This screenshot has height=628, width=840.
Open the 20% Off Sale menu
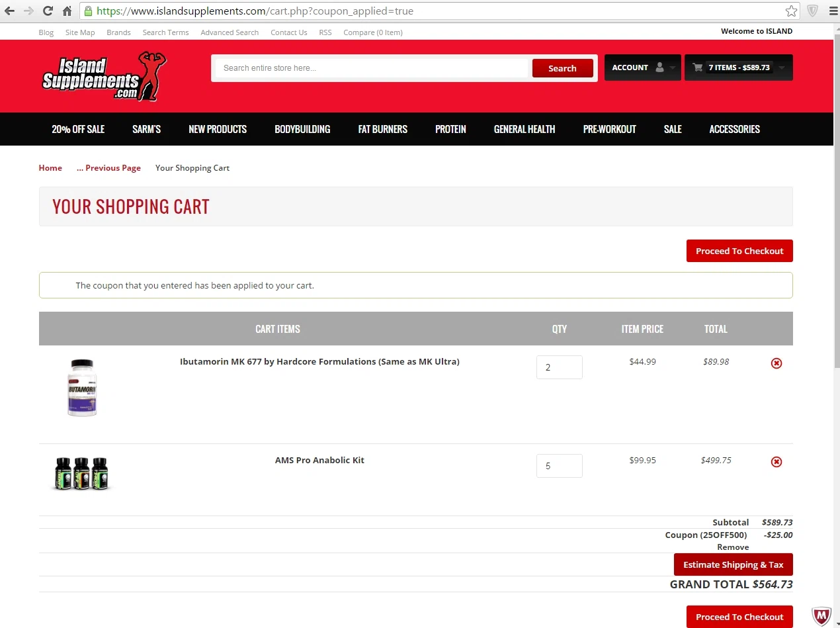click(x=78, y=129)
